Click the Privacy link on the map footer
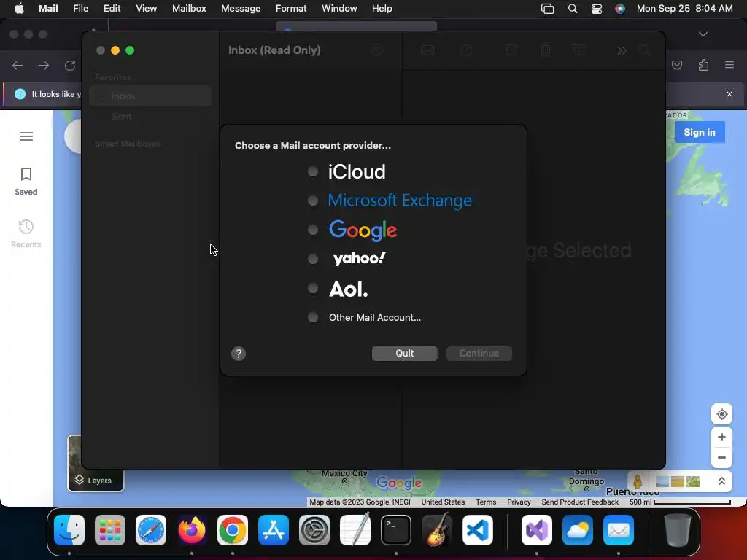747x560 pixels. (x=519, y=502)
